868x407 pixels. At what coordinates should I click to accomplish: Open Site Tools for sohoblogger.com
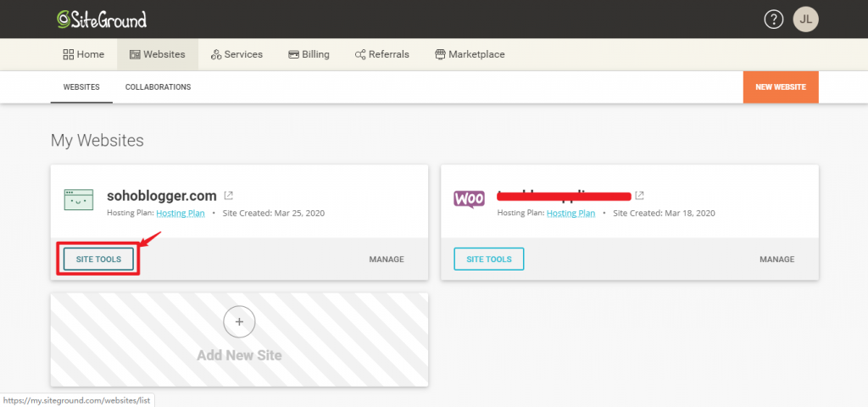[x=98, y=259]
